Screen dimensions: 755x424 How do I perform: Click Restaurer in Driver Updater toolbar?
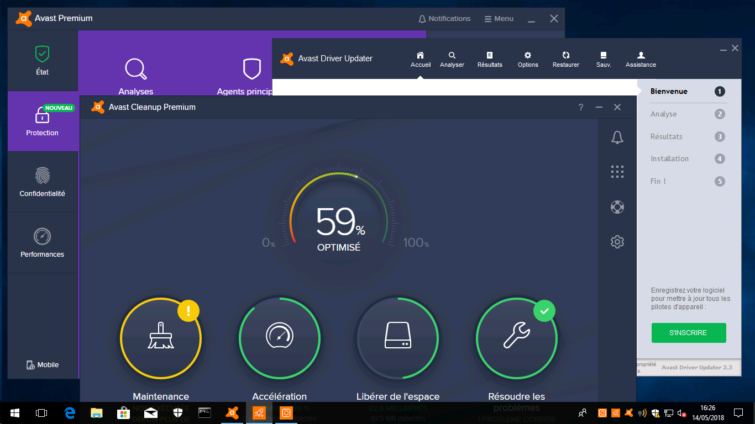[x=566, y=60]
